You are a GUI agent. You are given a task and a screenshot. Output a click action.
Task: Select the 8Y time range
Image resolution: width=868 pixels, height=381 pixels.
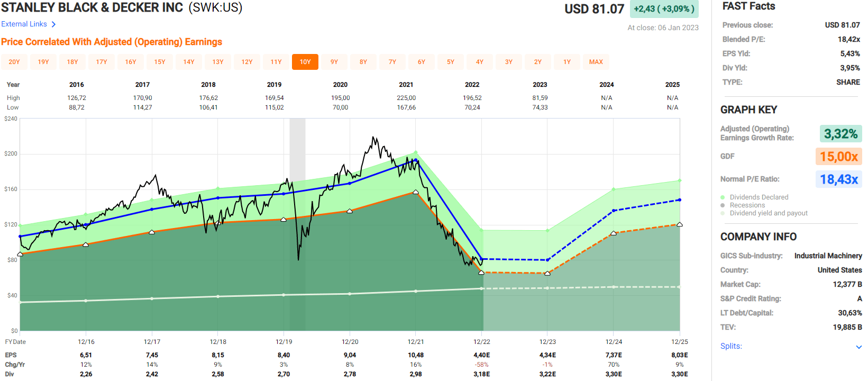(x=363, y=62)
